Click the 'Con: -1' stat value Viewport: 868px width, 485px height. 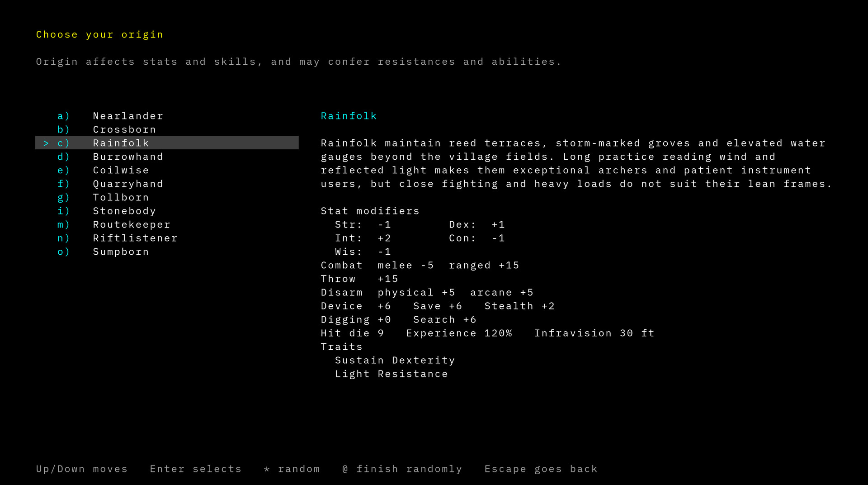coord(476,238)
